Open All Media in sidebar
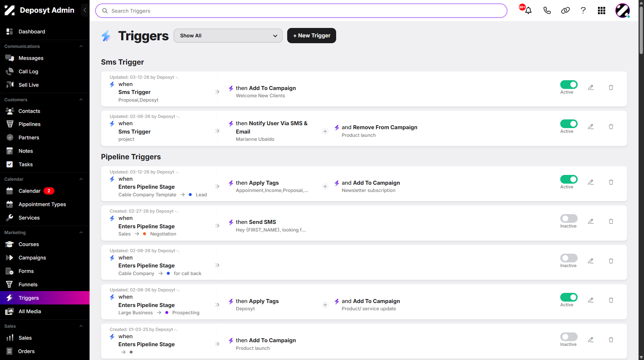 [45, 311]
